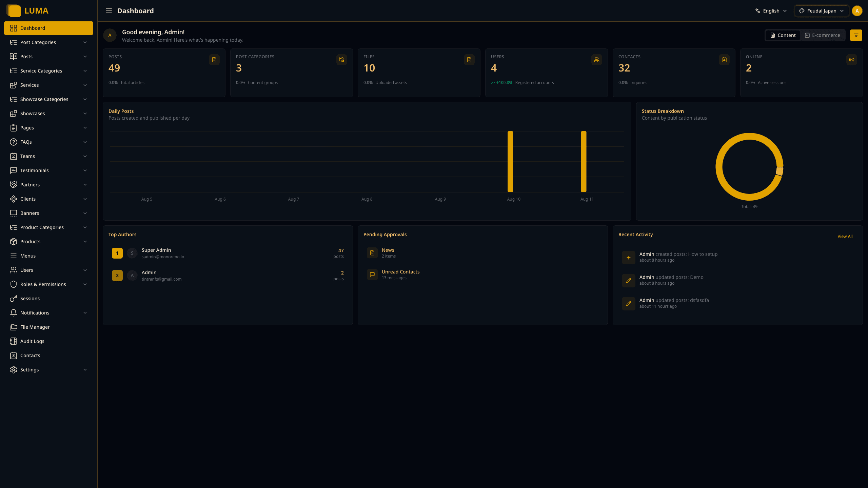Click the Post Categories stat card icon
This screenshot has width=868, height=488.
click(x=342, y=60)
